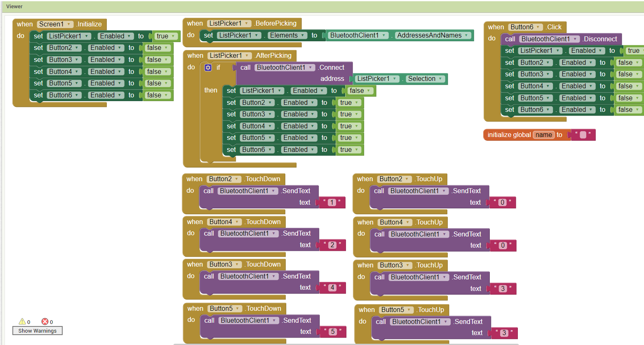Open ListPicker1 dropdown in AfterPicking event header
This screenshot has height=345, width=644.
tap(230, 55)
